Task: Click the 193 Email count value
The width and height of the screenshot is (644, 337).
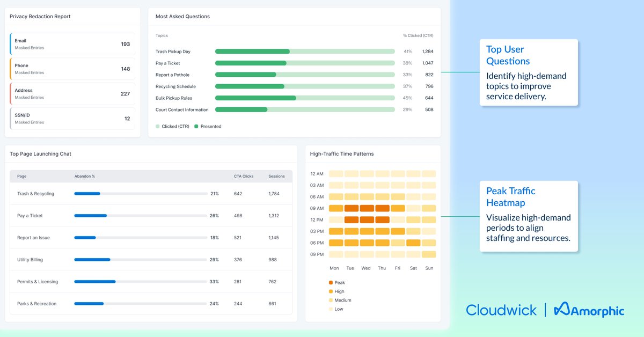Action: tap(125, 44)
